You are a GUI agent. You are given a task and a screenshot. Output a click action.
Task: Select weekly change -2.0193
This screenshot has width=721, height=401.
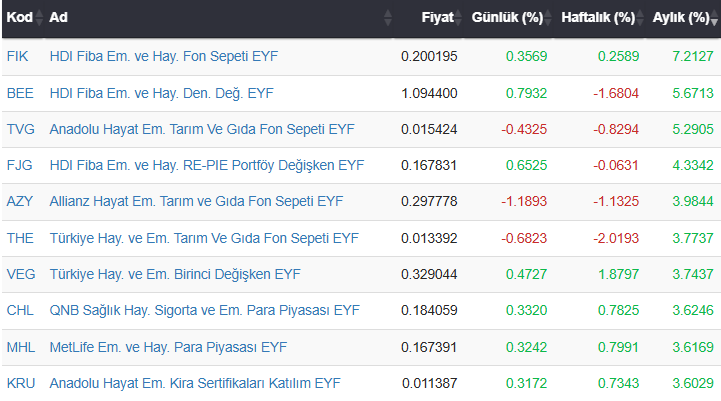click(x=616, y=238)
